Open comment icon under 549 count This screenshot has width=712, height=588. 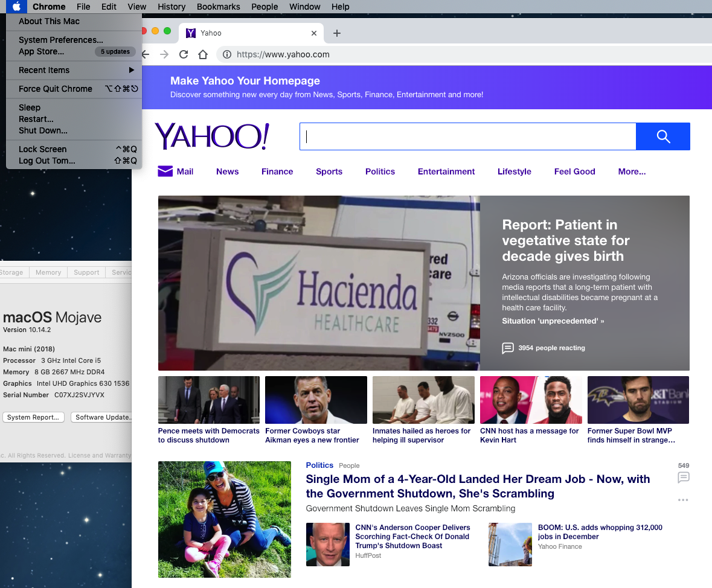tap(684, 477)
